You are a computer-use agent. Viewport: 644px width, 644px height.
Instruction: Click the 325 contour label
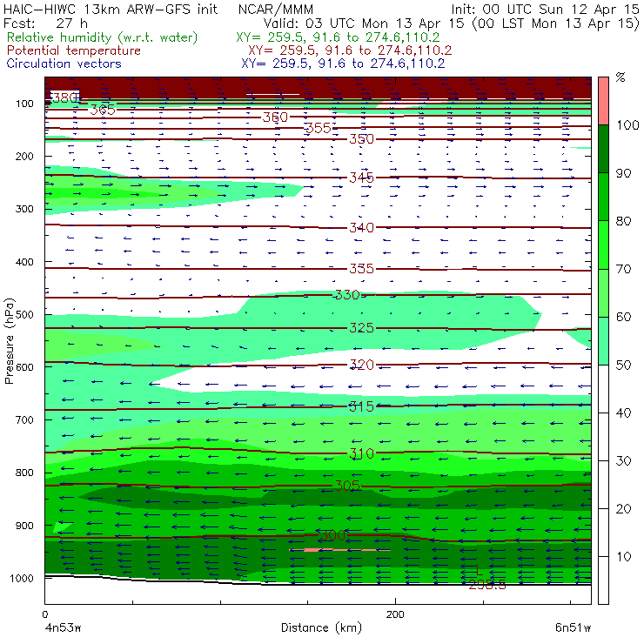click(x=362, y=328)
